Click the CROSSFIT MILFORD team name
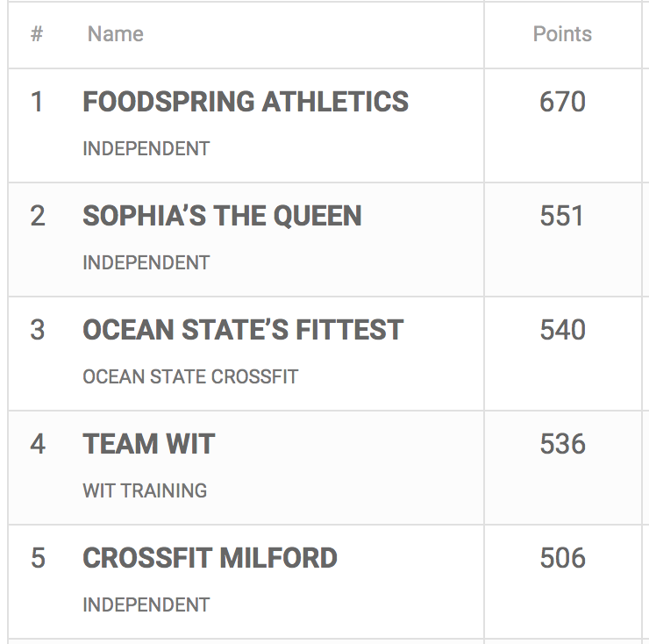649x644 pixels. [x=210, y=558]
